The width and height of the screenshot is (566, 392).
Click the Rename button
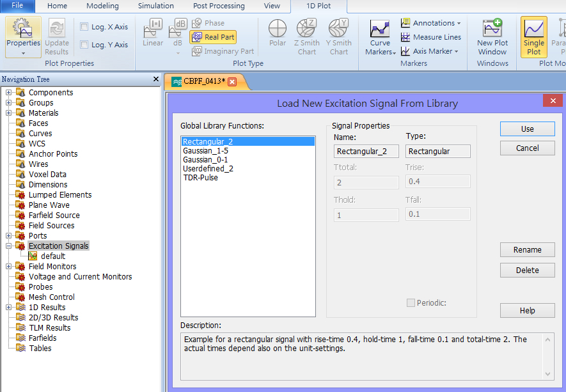tap(527, 250)
